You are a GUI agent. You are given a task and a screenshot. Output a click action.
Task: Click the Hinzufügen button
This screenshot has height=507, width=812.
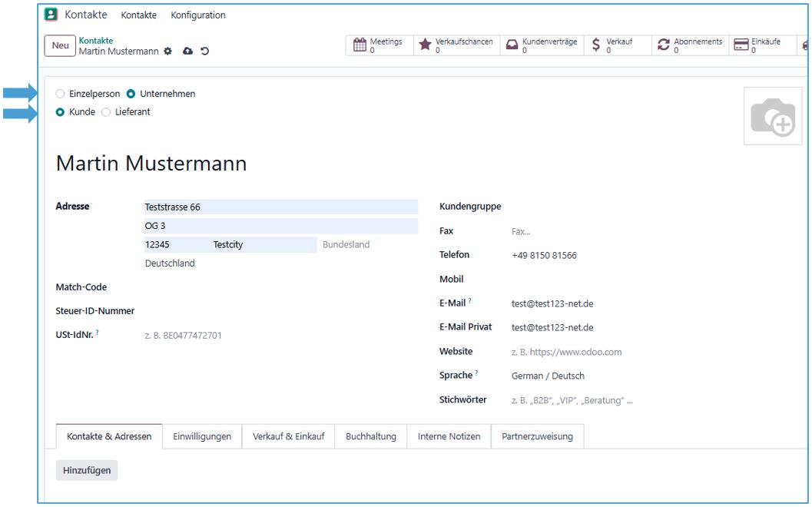click(87, 470)
